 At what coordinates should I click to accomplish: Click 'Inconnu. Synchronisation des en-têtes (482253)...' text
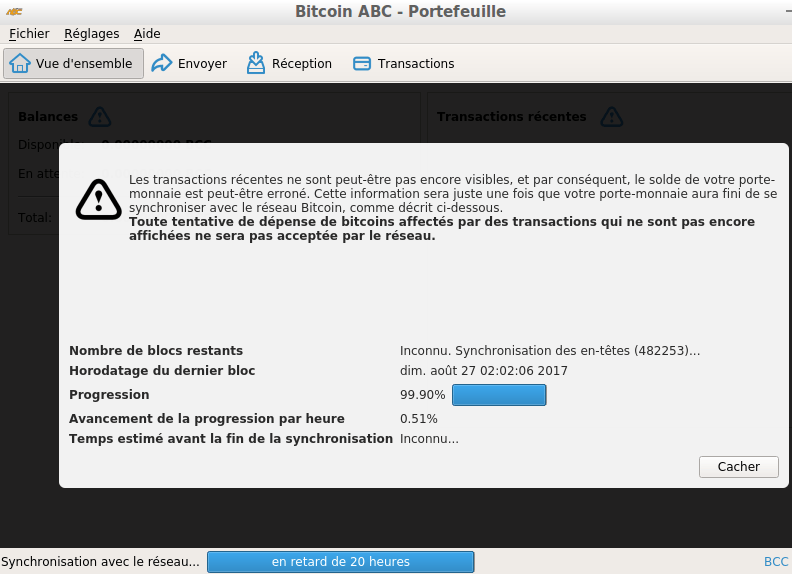pos(550,351)
